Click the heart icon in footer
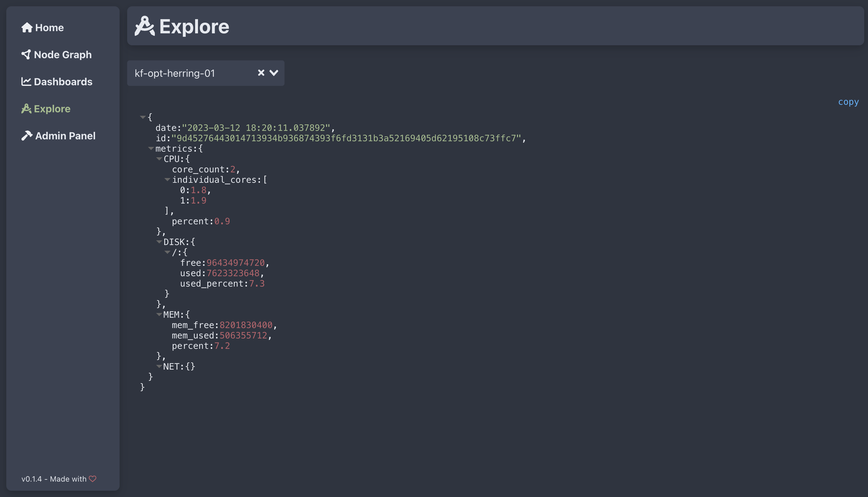This screenshot has width=868, height=497. 93,478
